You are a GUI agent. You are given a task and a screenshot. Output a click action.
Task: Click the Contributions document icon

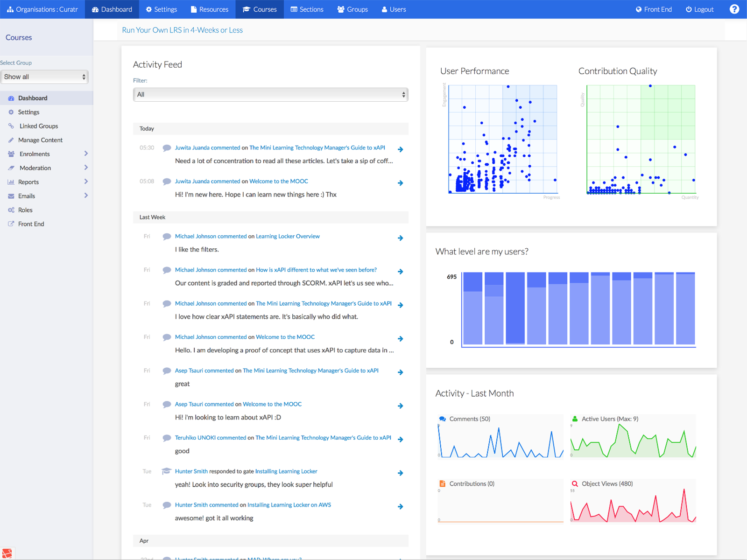point(442,484)
